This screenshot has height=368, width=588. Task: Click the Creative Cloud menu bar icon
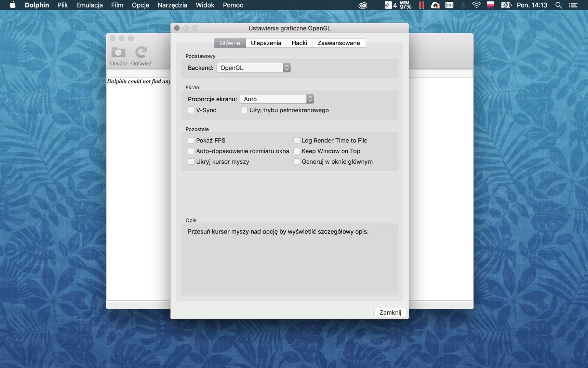pos(363,5)
